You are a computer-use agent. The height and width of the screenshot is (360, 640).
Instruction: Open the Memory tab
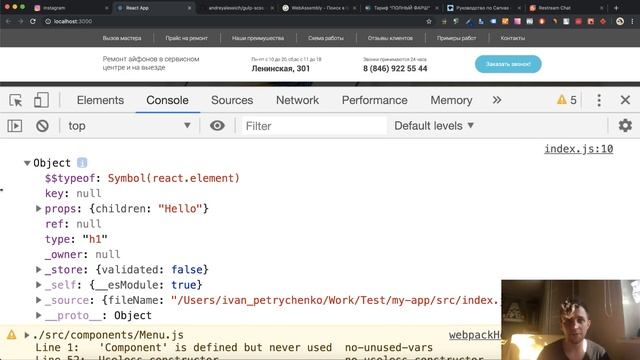tap(451, 100)
